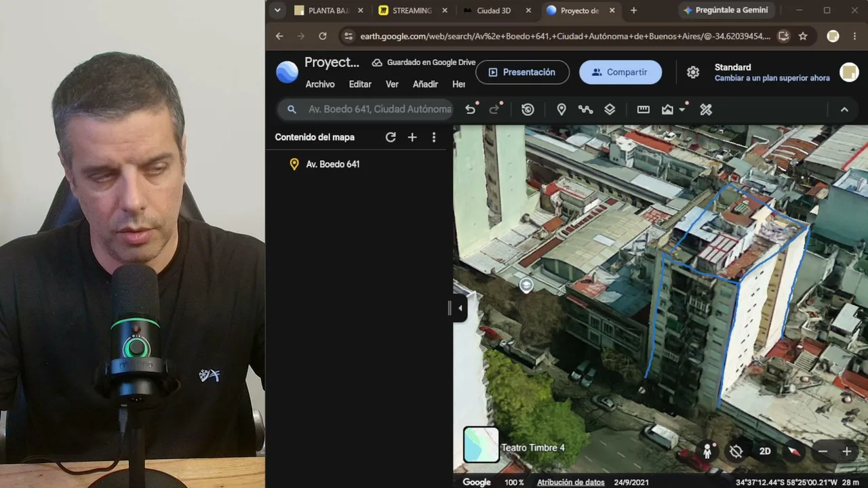Image resolution: width=868 pixels, height=488 pixels.
Task: Open the drawing tools pencil-ruler icon
Action: point(706,109)
